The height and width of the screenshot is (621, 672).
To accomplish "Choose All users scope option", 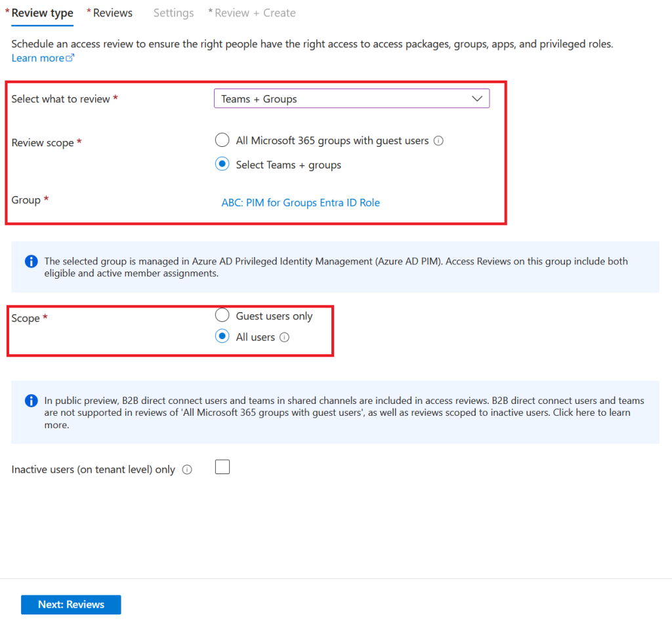I will (x=222, y=336).
